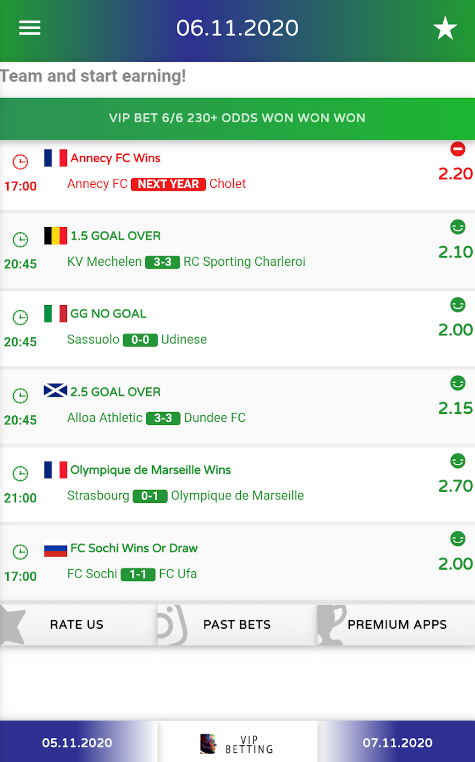Open PAST BETS
The width and height of the screenshot is (475, 762).
pos(237,624)
